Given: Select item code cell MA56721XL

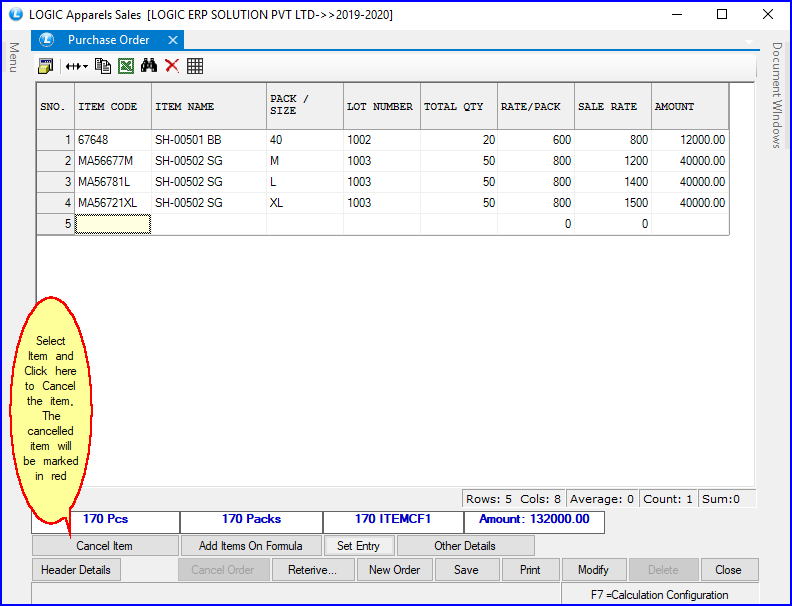Looking at the screenshot, I should pos(113,203).
